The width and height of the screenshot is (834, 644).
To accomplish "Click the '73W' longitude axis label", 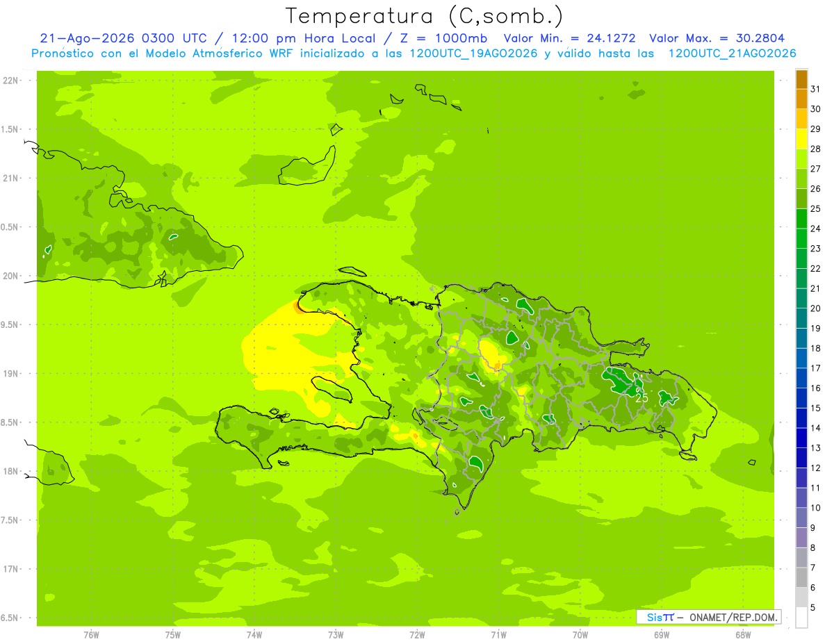I will pyautogui.click(x=336, y=634).
